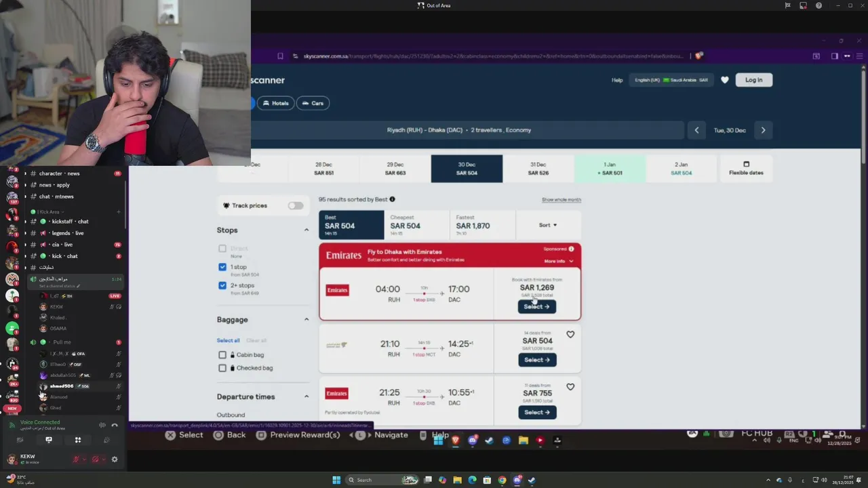Open Show whole month link
Screen dimensions: 868x488
coord(561,200)
